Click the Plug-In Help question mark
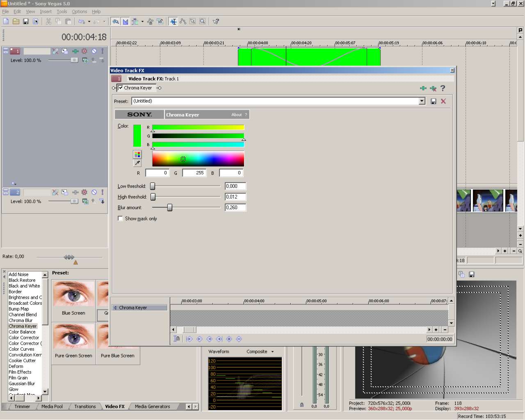 pos(443,88)
